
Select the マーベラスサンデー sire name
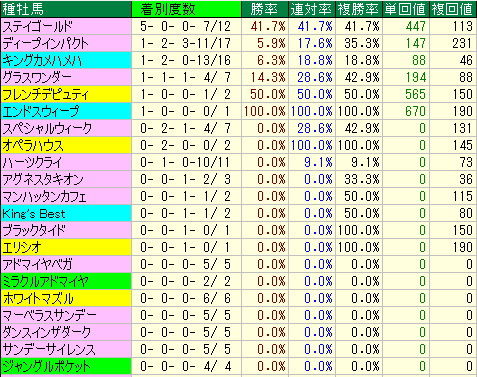49,315
